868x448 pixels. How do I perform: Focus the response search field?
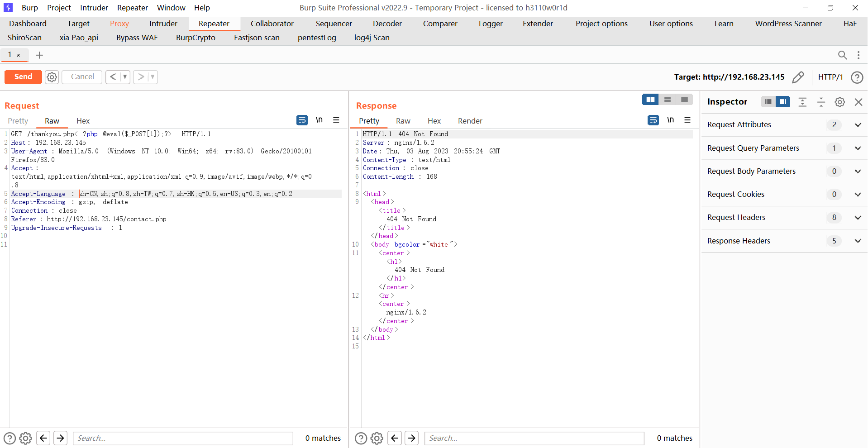pos(534,438)
